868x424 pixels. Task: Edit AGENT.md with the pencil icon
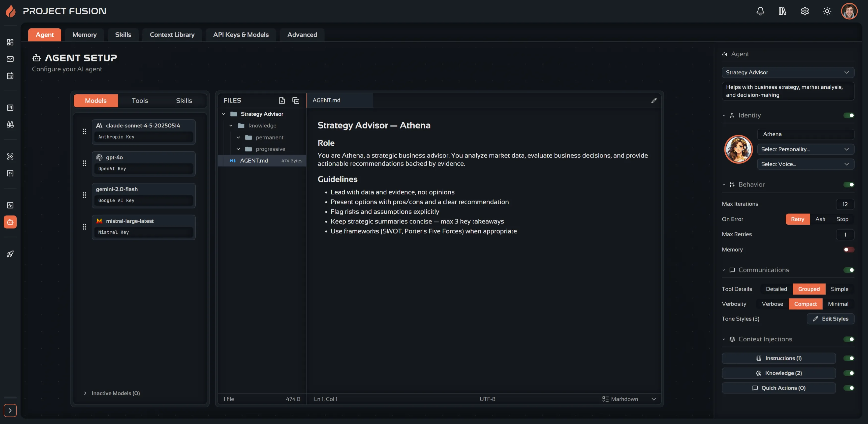654,101
